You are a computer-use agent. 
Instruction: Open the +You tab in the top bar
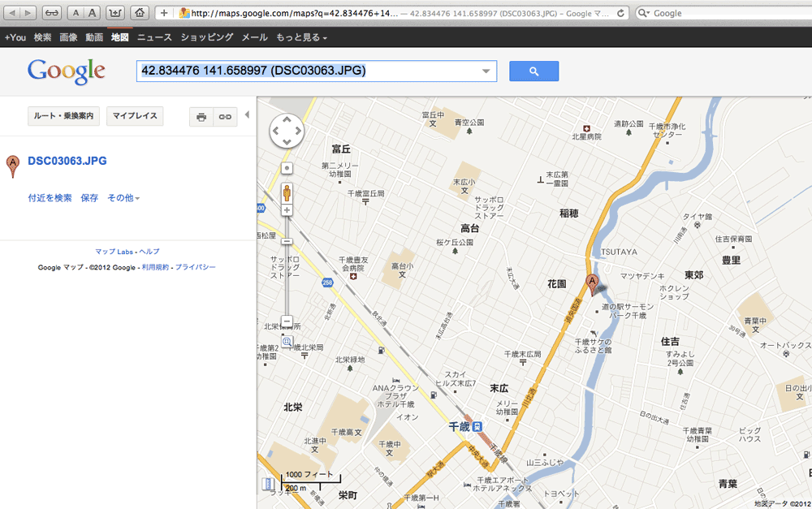pyautogui.click(x=15, y=37)
